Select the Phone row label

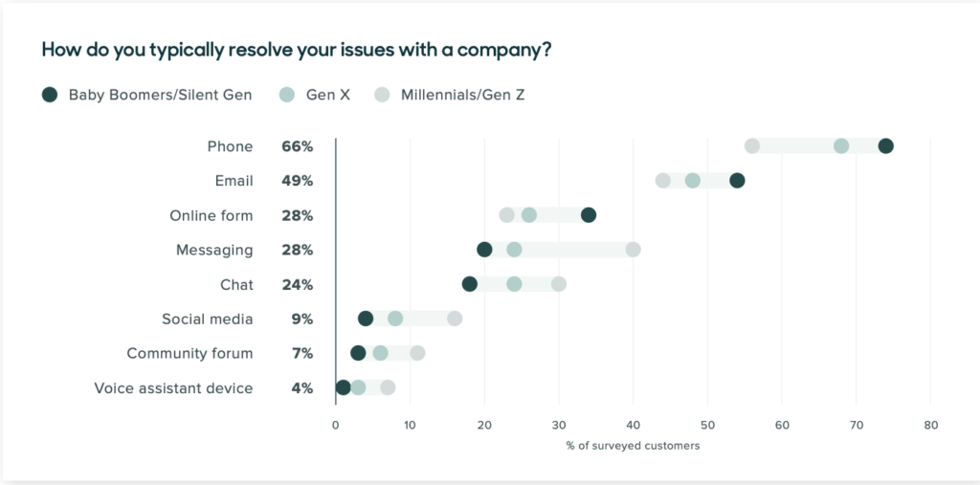[x=230, y=146]
